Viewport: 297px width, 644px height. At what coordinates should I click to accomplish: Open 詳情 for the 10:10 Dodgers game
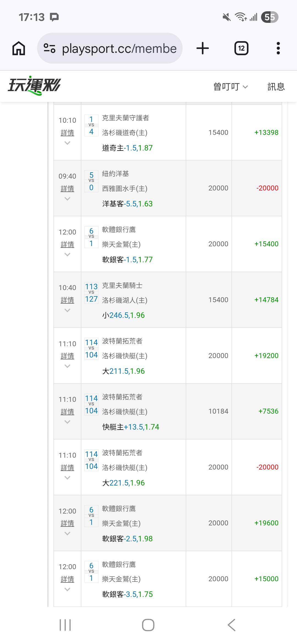(67, 133)
